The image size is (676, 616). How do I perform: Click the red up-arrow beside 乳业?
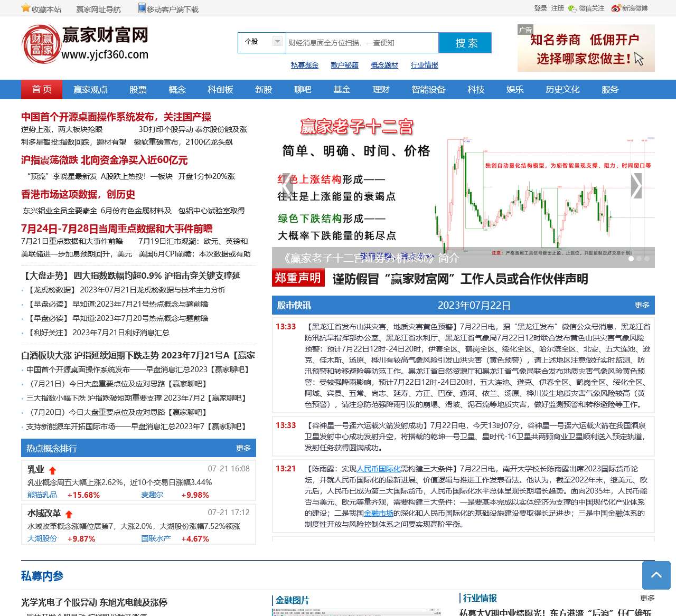(53, 470)
